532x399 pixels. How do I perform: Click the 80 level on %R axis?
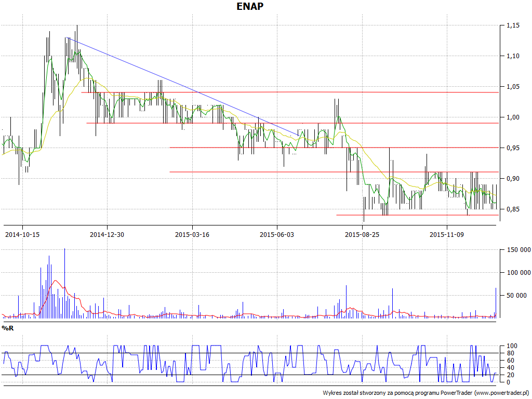(510, 353)
